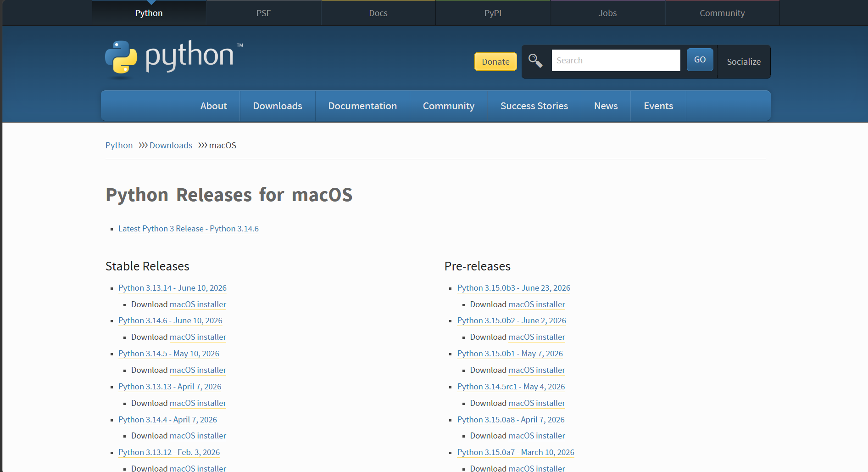868x472 pixels.
Task: Switch to the Docs top tab
Action: [378, 13]
